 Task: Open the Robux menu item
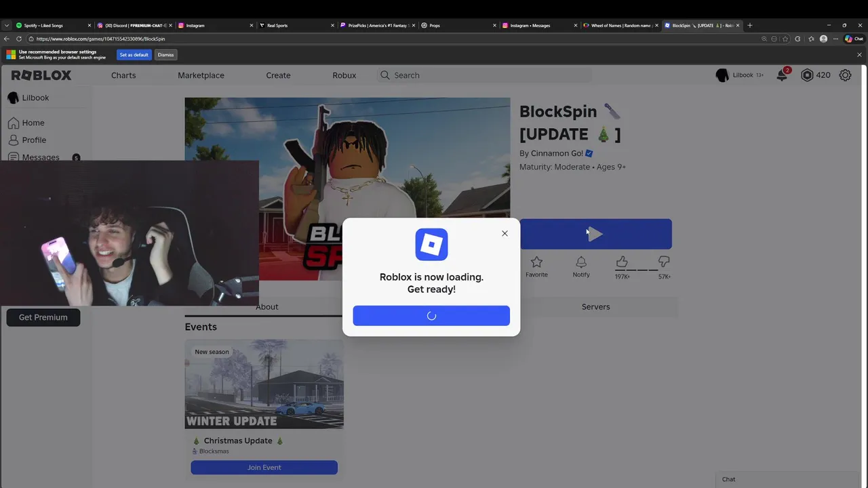pos(344,75)
